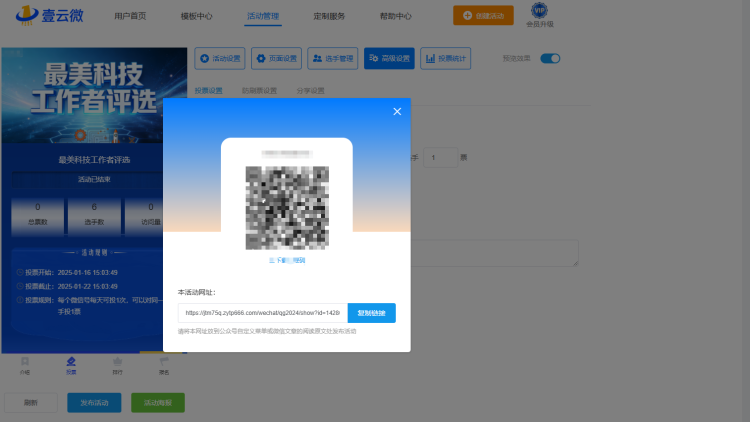750x422 pixels.
Task: Select the 报名 flag icon in preview nav
Action: [x=164, y=366]
